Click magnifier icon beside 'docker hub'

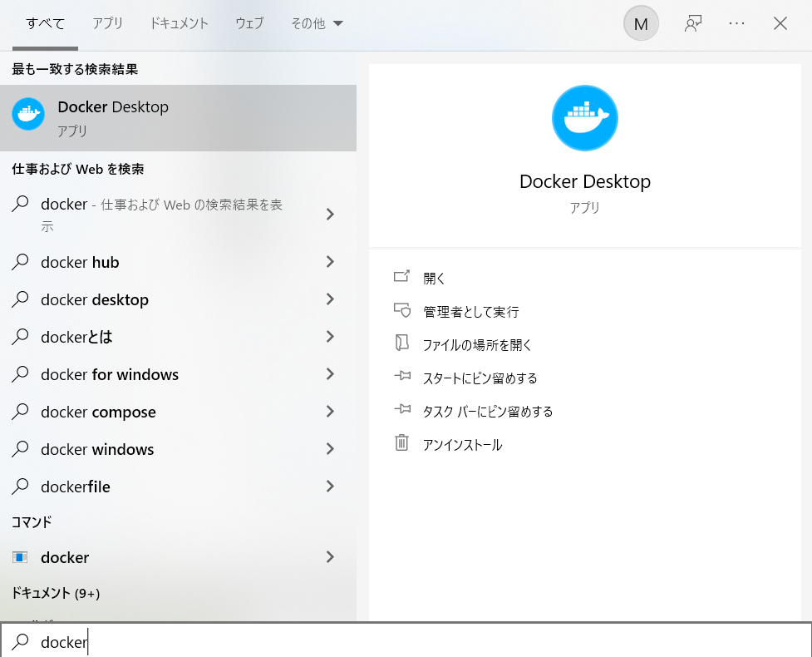coord(20,262)
